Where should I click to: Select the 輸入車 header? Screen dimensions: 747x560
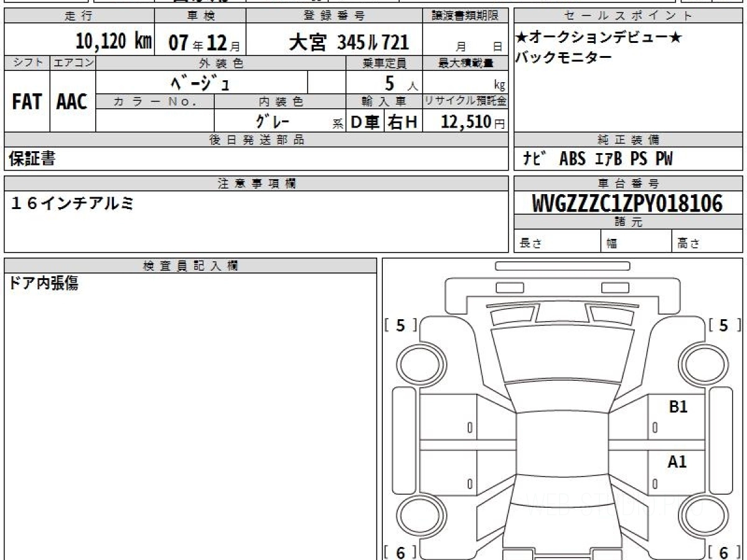(x=384, y=101)
